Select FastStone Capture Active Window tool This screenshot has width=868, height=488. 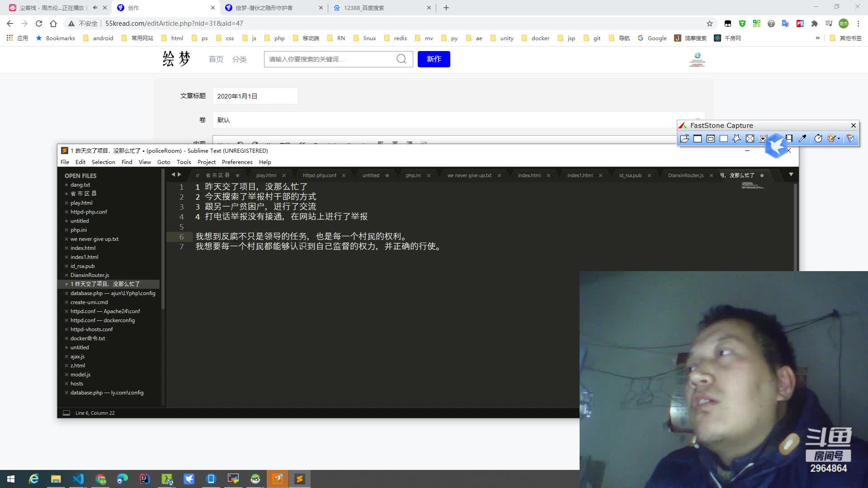pos(698,139)
